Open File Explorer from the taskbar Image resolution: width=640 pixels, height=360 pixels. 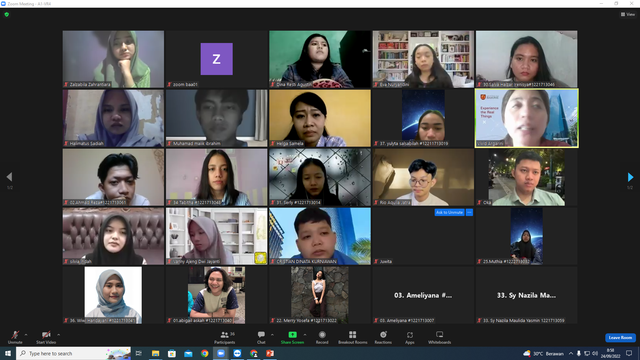[x=156, y=353]
